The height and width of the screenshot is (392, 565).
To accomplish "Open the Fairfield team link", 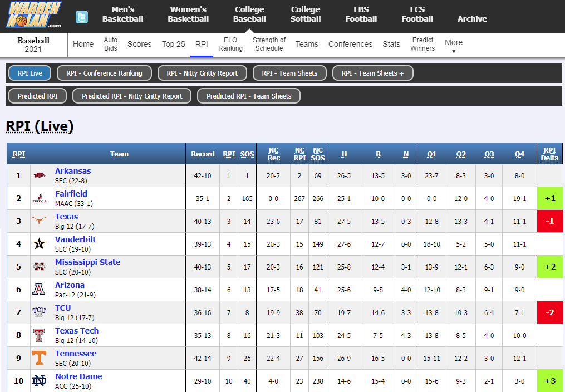I will click(71, 193).
